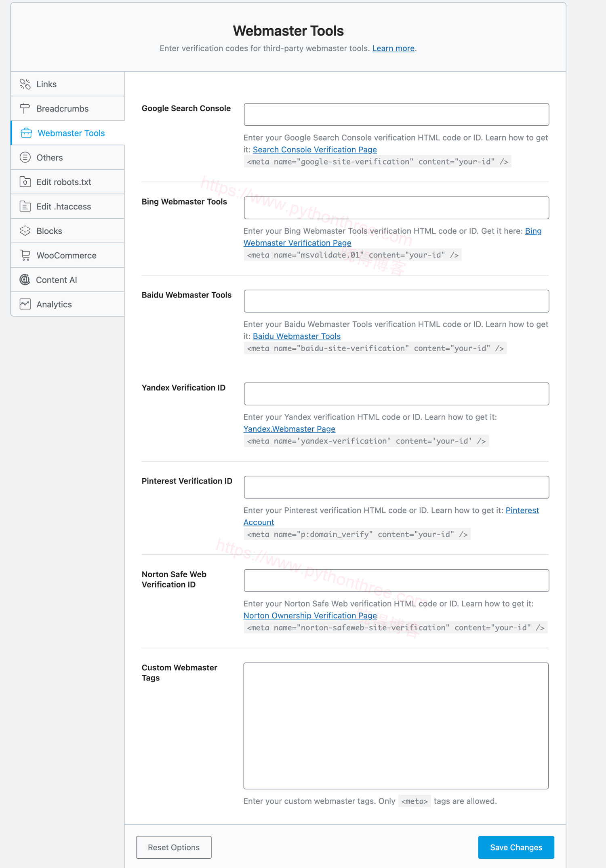Open the Yandex.Webmaster Page link
Image resolution: width=606 pixels, height=868 pixels.
[x=289, y=429]
